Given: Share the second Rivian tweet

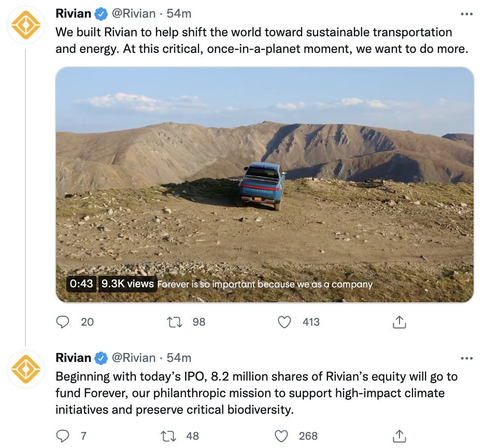Looking at the screenshot, I should coord(399,436).
